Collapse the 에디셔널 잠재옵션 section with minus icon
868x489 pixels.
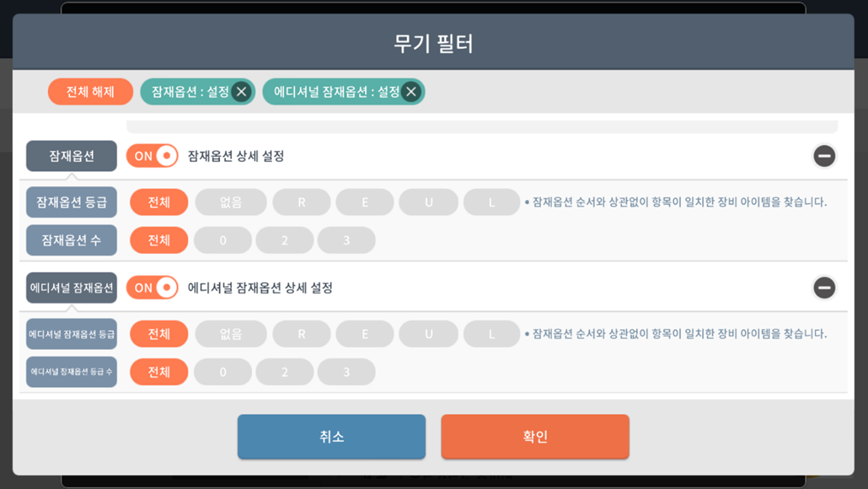pyautogui.click(x=824, y=287)
